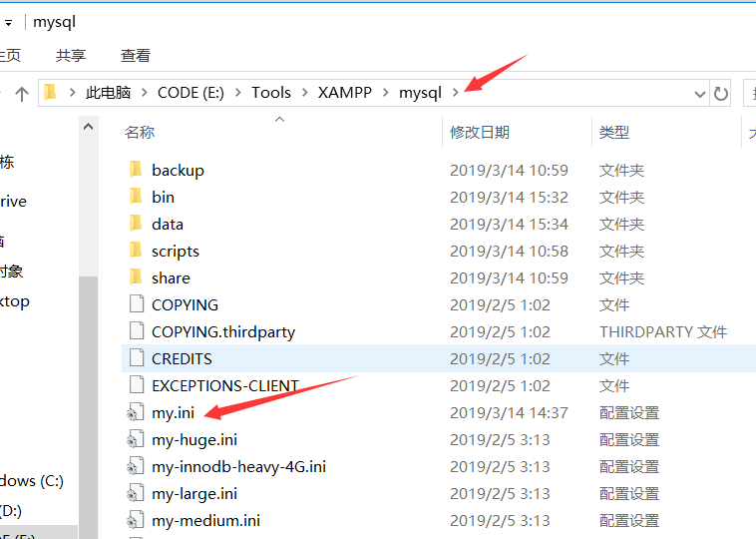Viewport: 756px width, 539px height.
Task: Select the EXCEPTIONS-CLIENT file name
Action: pyautogui.click(x=225, y=386)
